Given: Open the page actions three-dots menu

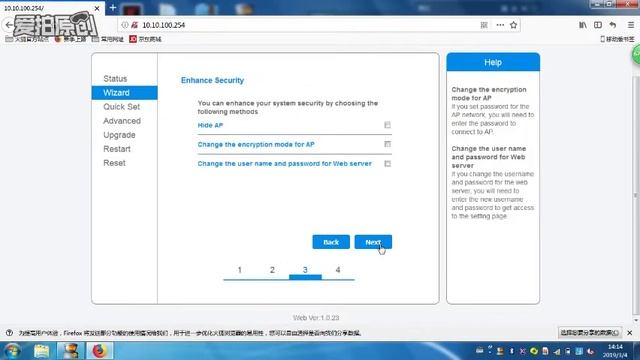Looking at the screenshot, I should tap(500, 25).
